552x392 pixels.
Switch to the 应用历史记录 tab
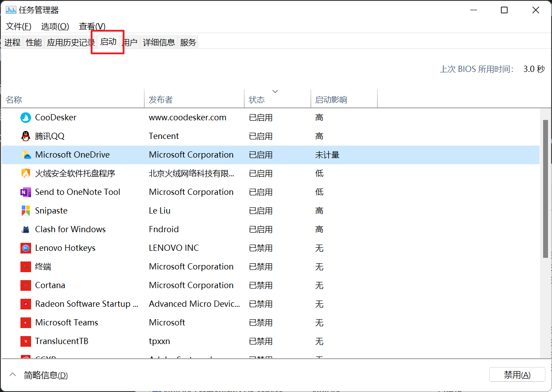tap(71, 42)
